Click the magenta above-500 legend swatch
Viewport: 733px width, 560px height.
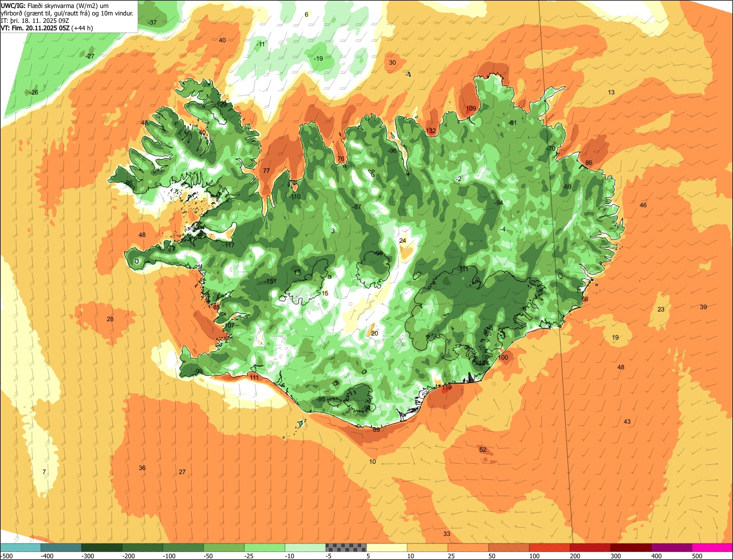click(x=712, y=547)
